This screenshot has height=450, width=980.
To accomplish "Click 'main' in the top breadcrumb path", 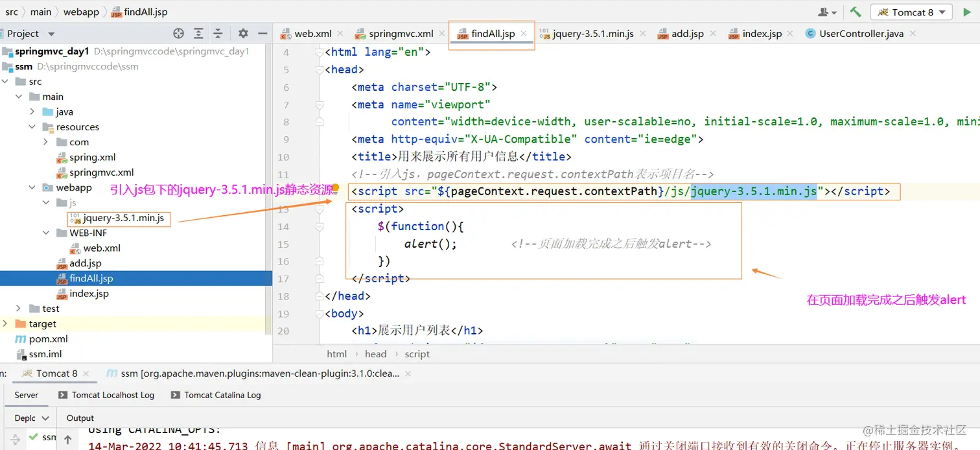I will [x=41, y=12].
